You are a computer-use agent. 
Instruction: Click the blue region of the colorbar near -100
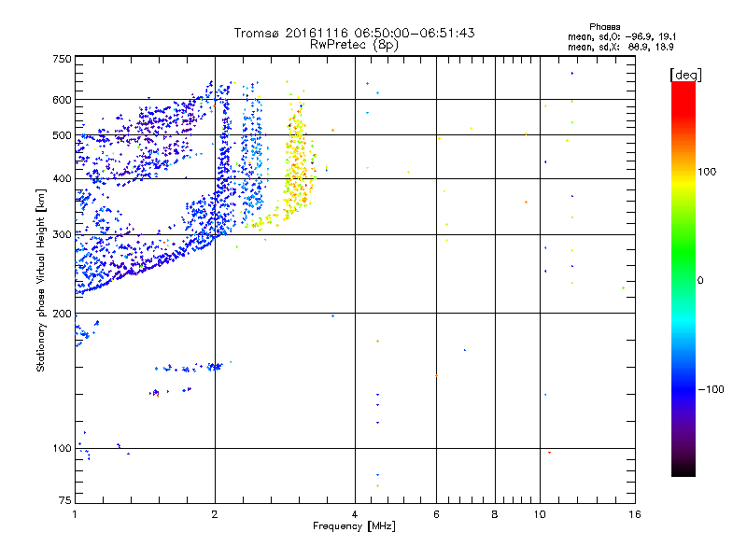(684, 389)
